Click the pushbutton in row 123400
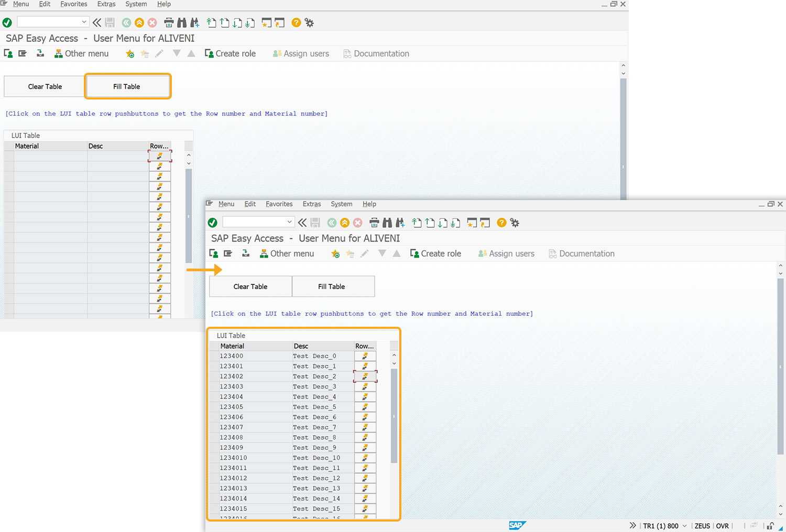Screen dimensions: 786x532 tap(365, 356)
